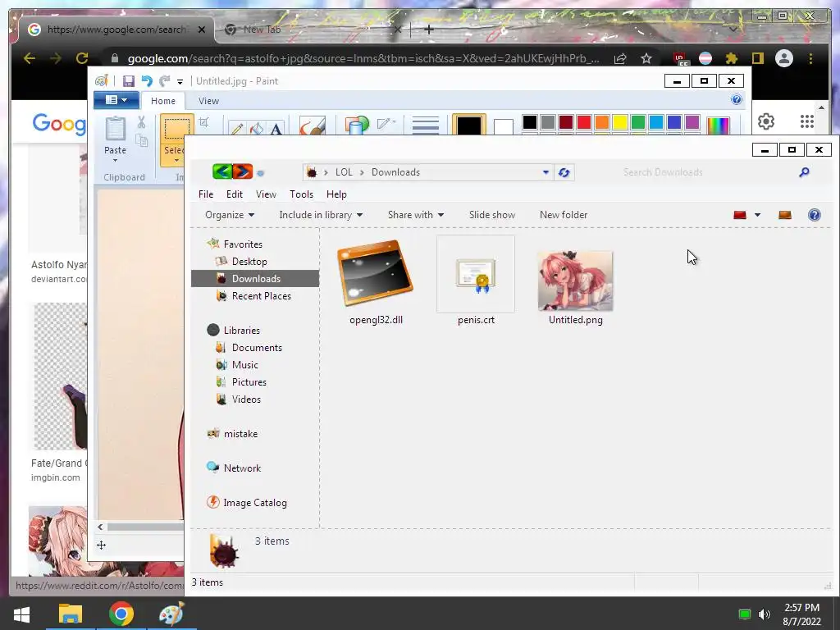Image resolution: width=840 pixels, height=630 pixels.
Task: Switch to the Home ribbon tab in Paint
Action: [163, 101]
